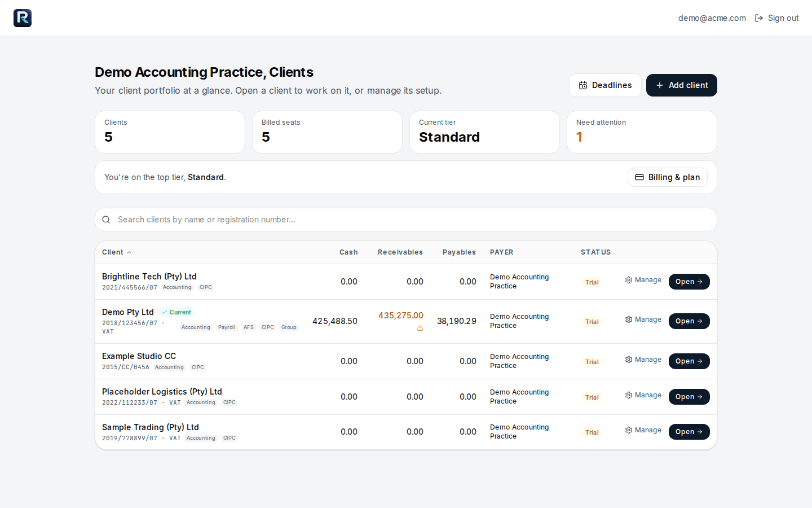Click the plus icon in Add client
Screen dimensions: 812x508
[660, 85]
